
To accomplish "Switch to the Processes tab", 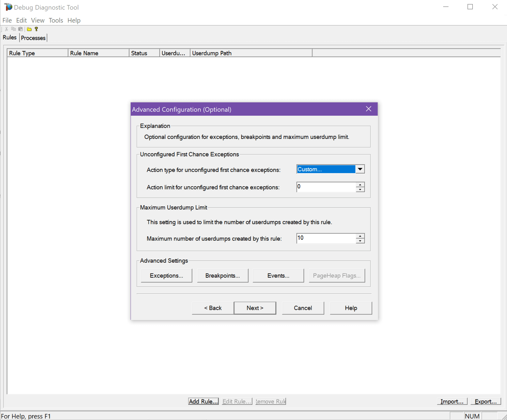I will pos(33,38).
